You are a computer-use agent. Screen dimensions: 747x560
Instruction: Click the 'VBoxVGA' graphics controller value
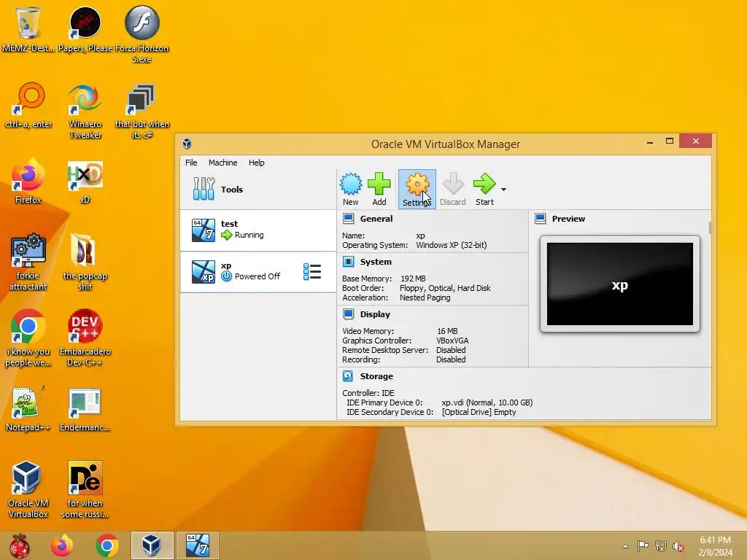[x=452, y=341]
